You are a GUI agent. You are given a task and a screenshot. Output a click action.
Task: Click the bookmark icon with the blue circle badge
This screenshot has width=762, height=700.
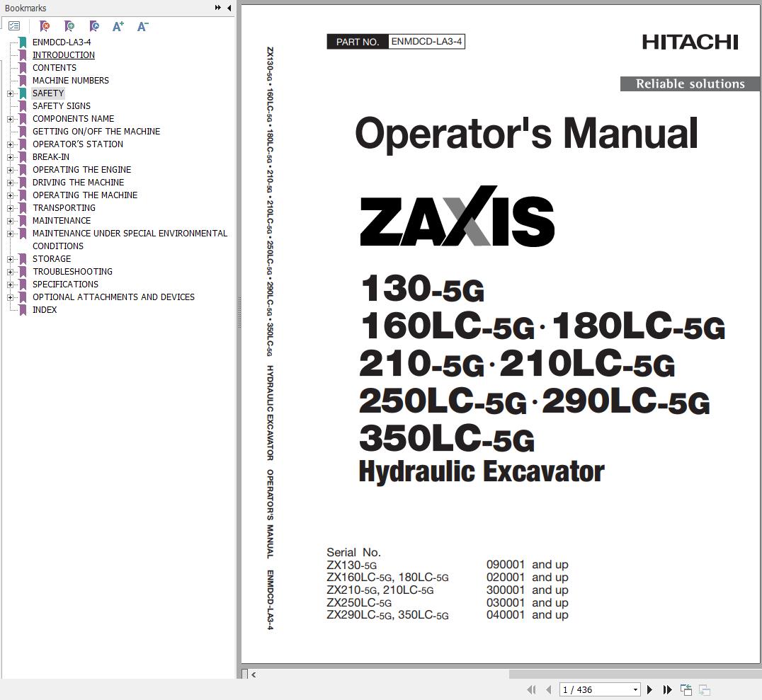click(94, 26)
